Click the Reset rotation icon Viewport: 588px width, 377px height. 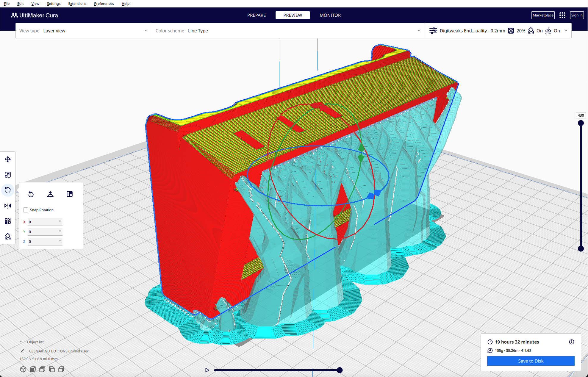pos(31,194)
